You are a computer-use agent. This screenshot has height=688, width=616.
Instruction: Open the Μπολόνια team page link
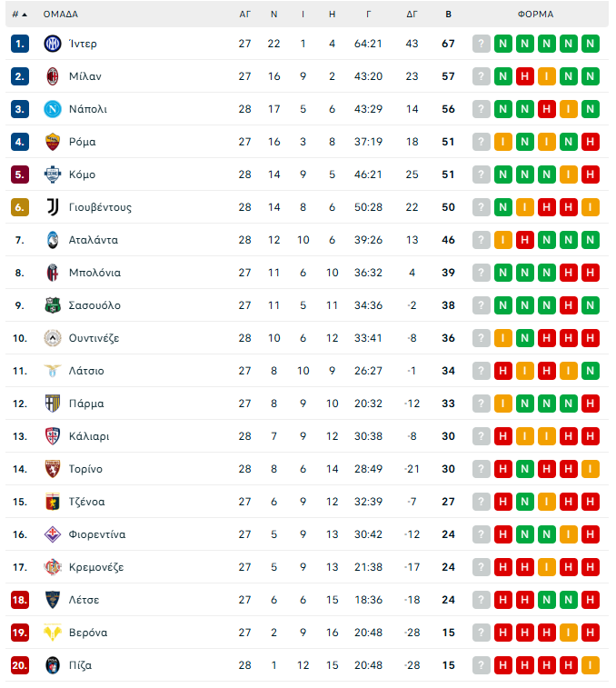click(94, 273)
